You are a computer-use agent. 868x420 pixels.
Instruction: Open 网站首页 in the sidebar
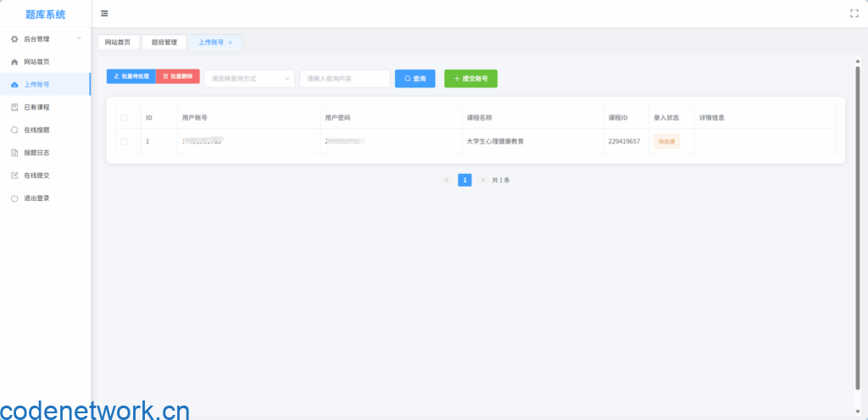pyautogui.click(x=36, y=62)
